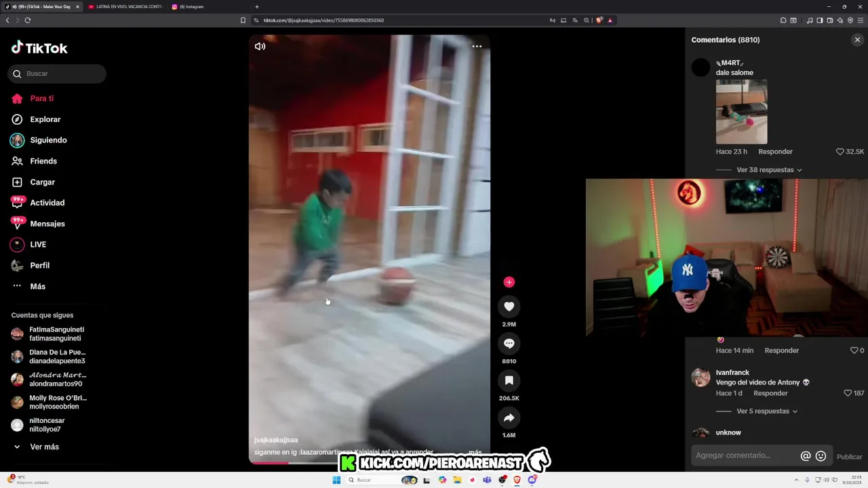Image resolution: width=868 pixels, height=488 pixels.
Task: Open Ivanfranck profile avatar
Action: coord(701,378)
